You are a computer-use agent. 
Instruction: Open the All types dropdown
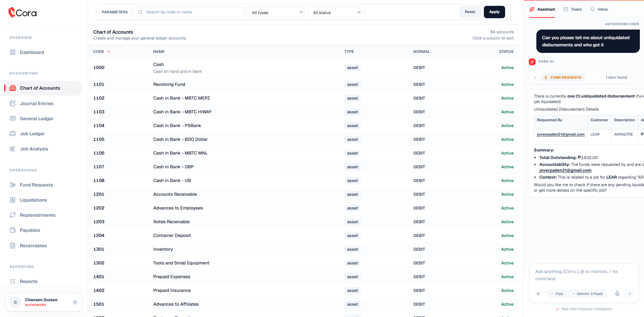click(x=275, y=12)
